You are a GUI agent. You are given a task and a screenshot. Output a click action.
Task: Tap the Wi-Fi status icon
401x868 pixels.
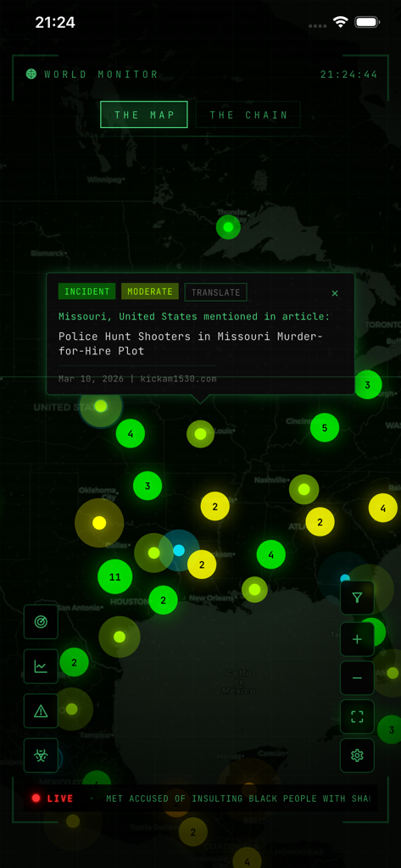(339, 23)
